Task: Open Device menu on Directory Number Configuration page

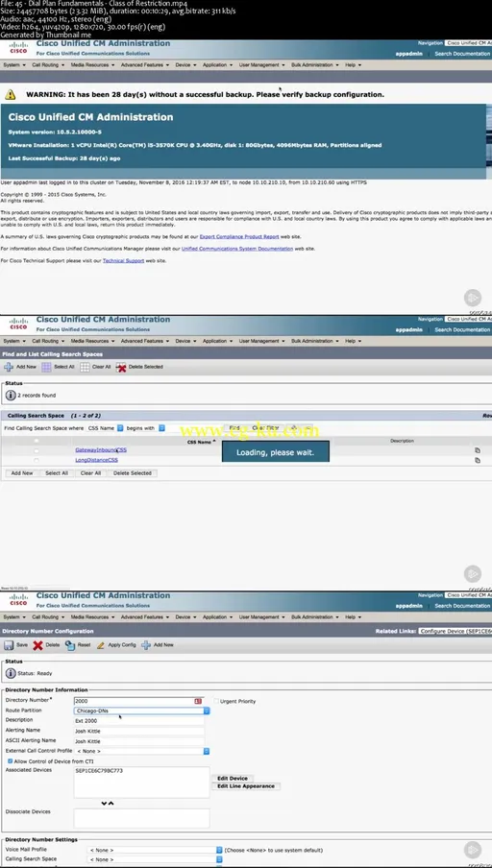Action: (185, 616)
